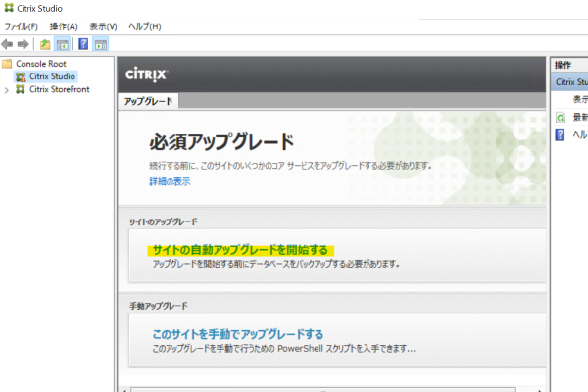Click the green refresh icon in action pane
This screenshot has height=392, width=588.
[x=561, y=118]
